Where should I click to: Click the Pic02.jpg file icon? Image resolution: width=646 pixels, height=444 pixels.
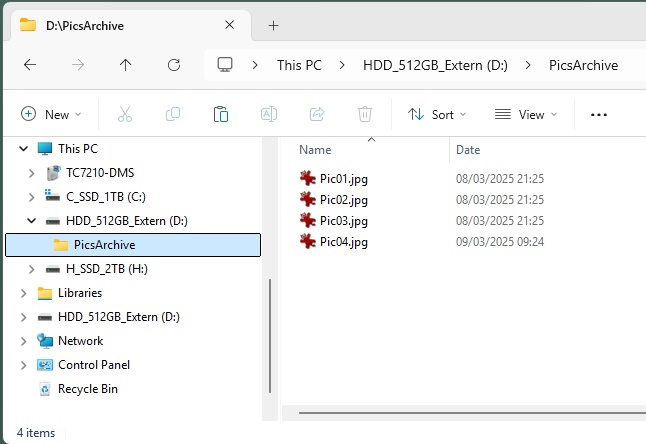[x=307, y=199]
